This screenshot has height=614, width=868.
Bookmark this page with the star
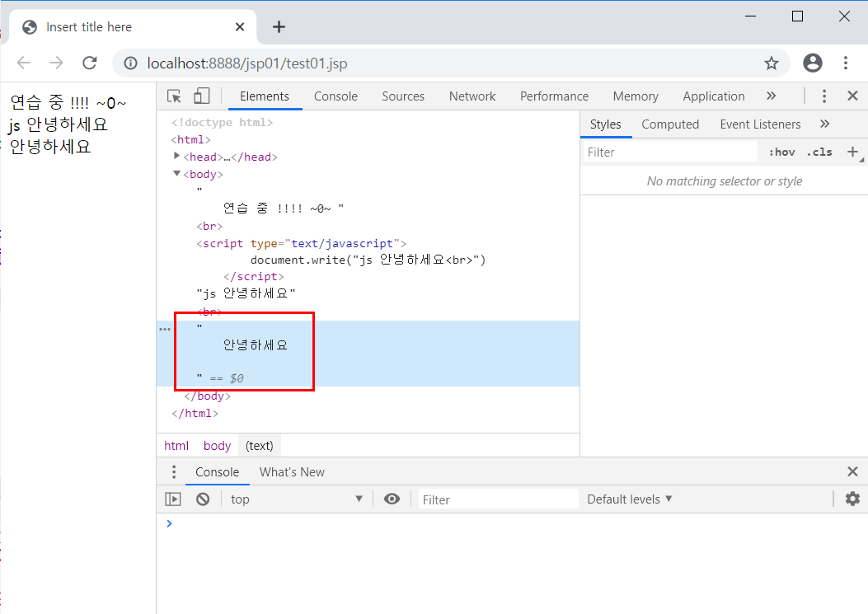click(771, 63)
